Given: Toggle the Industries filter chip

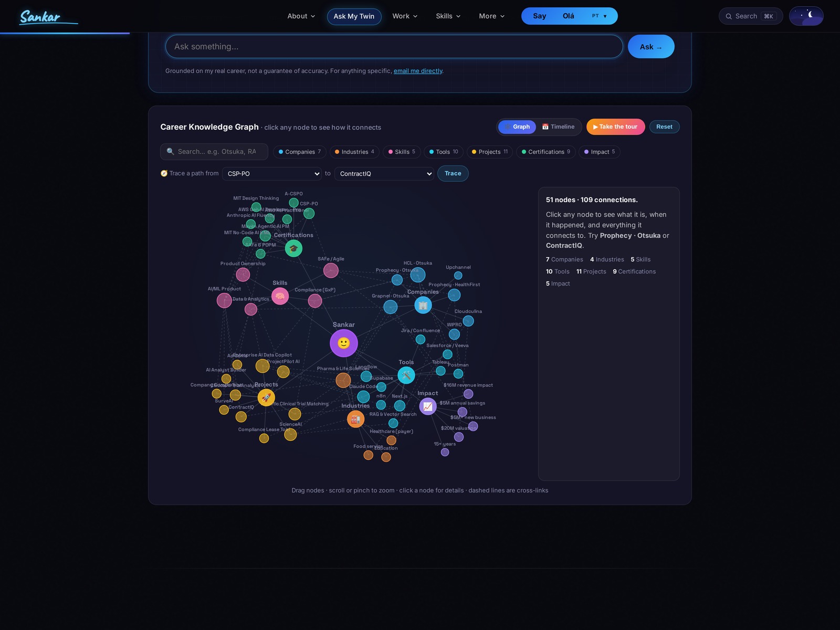Looking at the screenshot, I should tap(354, 152).
